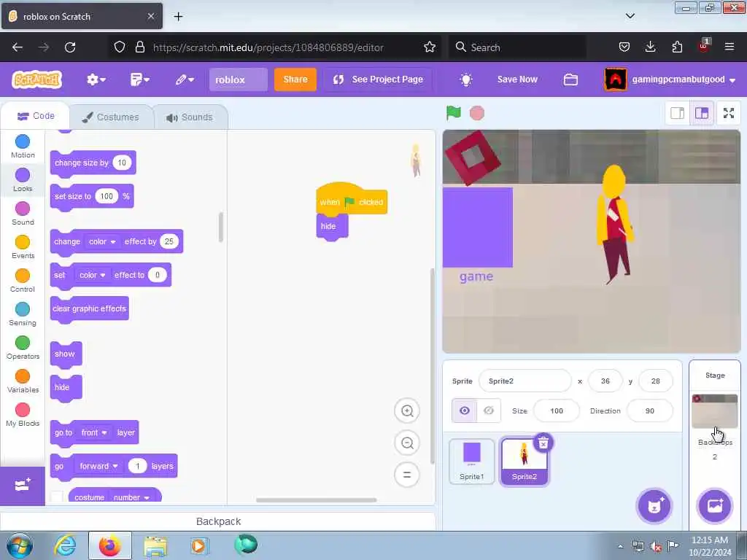The image size is (747, 560).
Task: Zoom out the code workspace
Action: click(407, 443)
